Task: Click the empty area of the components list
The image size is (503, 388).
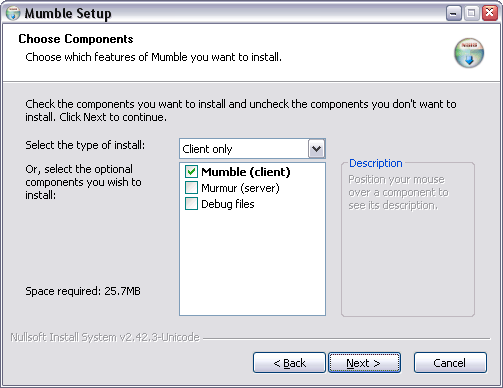Action: pos(252,263)
